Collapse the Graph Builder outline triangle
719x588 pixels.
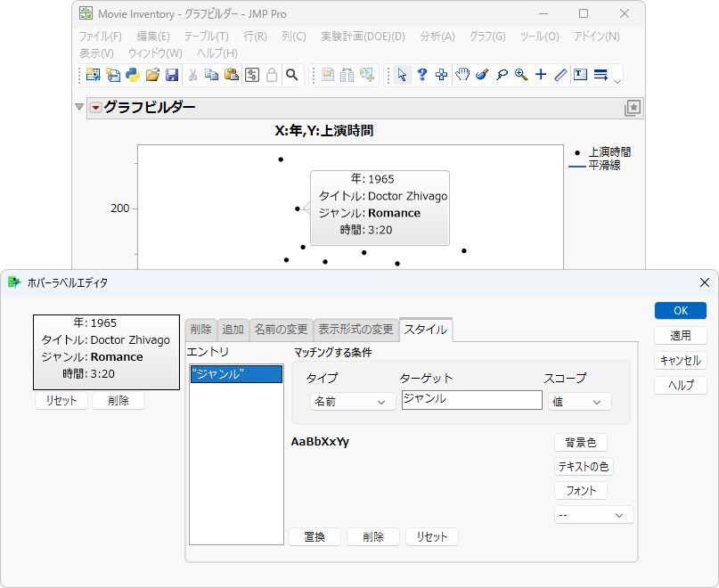click(x=79, y=107)
